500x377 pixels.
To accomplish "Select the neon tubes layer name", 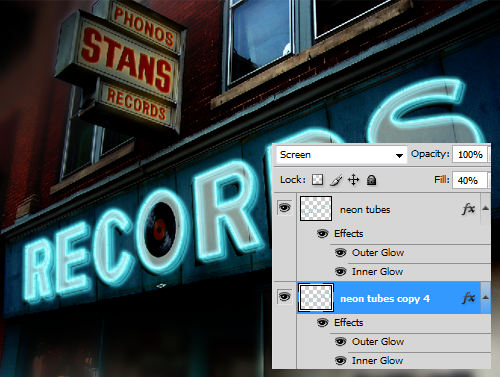I will 365,210.
